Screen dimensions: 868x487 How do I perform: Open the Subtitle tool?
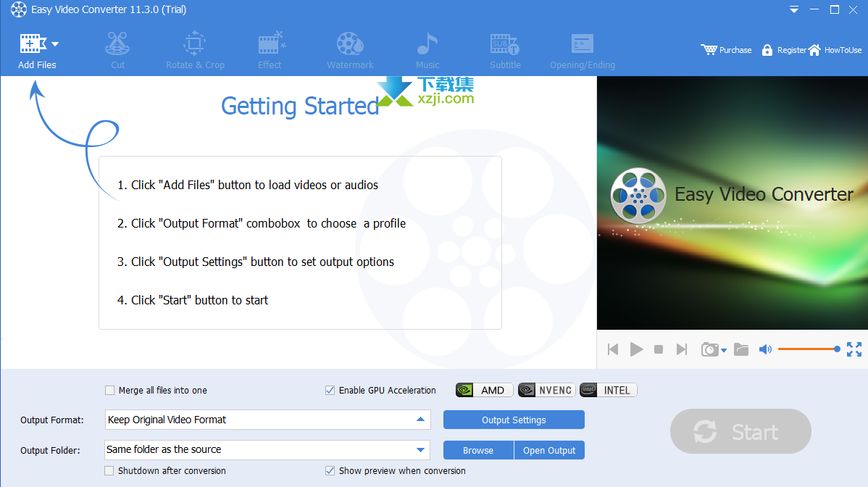[505, 51]
